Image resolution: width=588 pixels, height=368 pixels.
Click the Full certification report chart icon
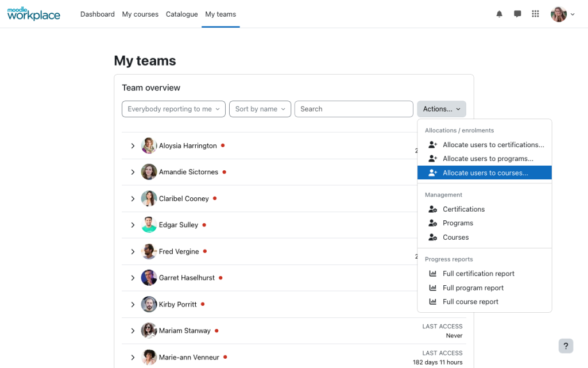433,273
